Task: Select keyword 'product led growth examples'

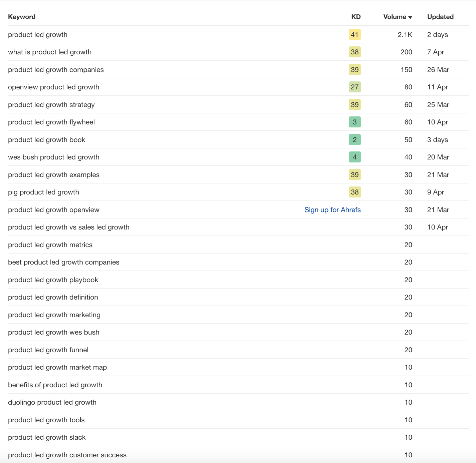Action: tap(54, 175)
